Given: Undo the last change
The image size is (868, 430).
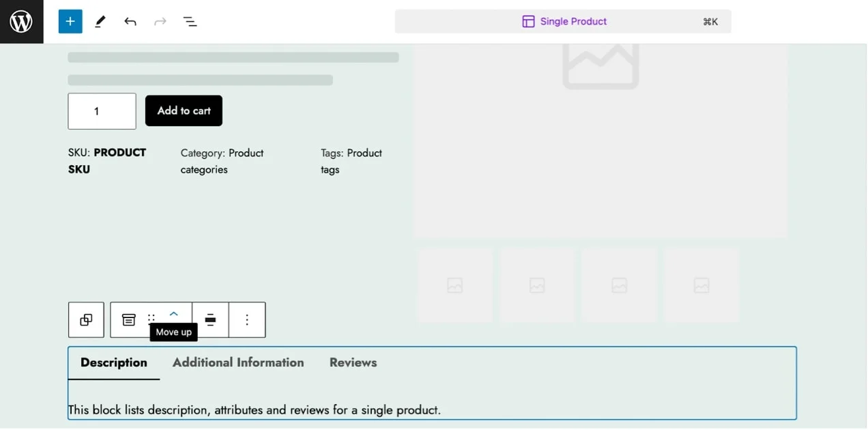Looking at the screenshot, I should point(130,21).
